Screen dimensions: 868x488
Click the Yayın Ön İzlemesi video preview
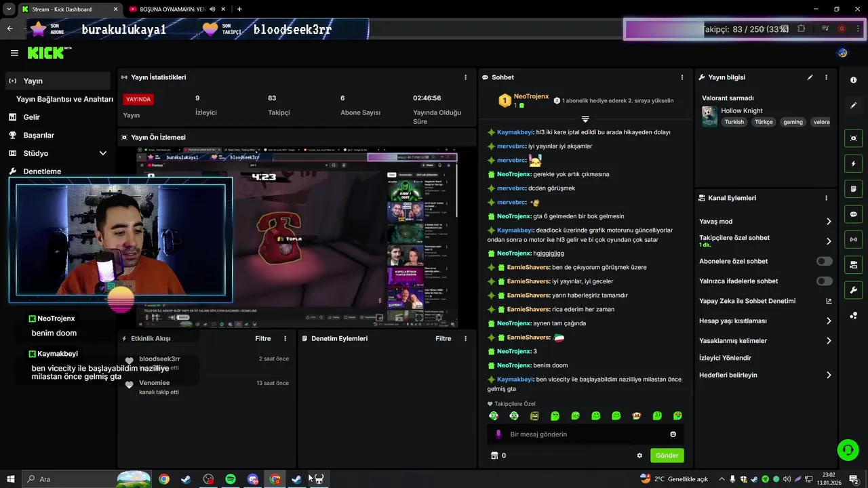[x=297, y=237]
